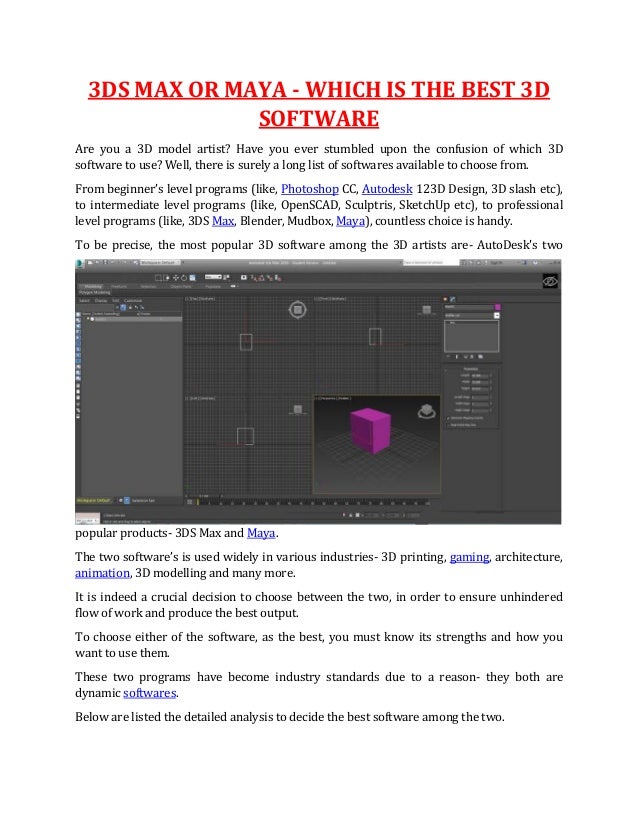This screenshot has width=638, height=826.
Task: Select the Box001 row in Scene Explorer
Action: (132, 319)
